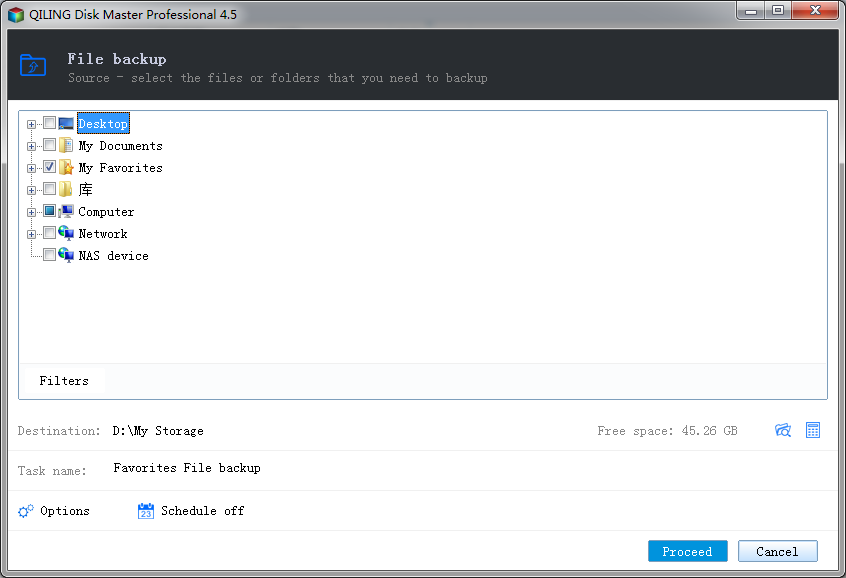Uncheck the My Favorites checkbox

(x=48, y=167)
